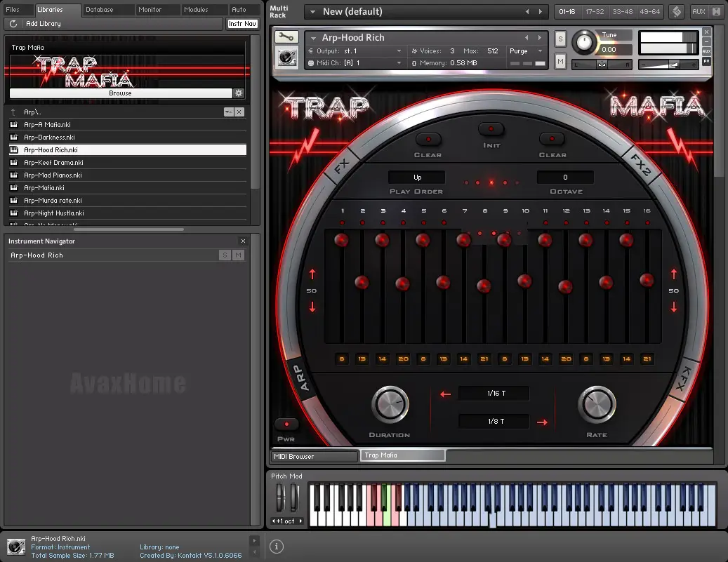Mute Arp-Hood Rich in the Instrument Navigator
Viewport: 728px width, 562px height.
(238, 255)
